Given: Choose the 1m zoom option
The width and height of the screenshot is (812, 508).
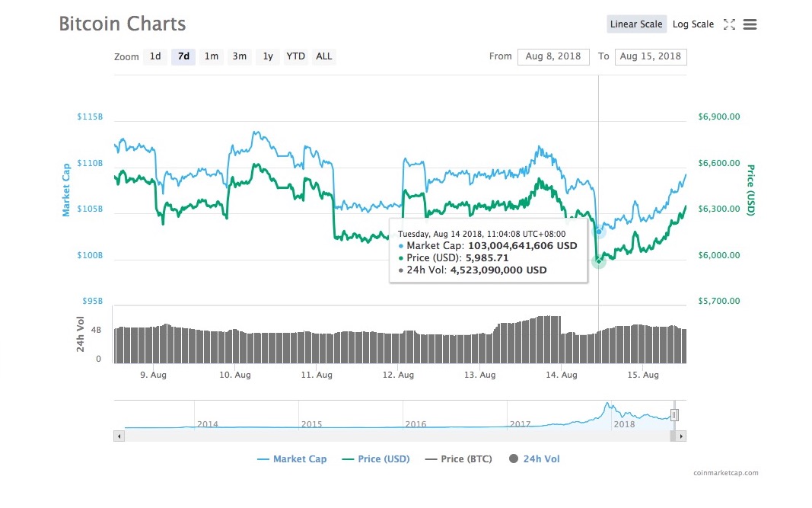Looking at the screenshot, I should pos(212,56).
